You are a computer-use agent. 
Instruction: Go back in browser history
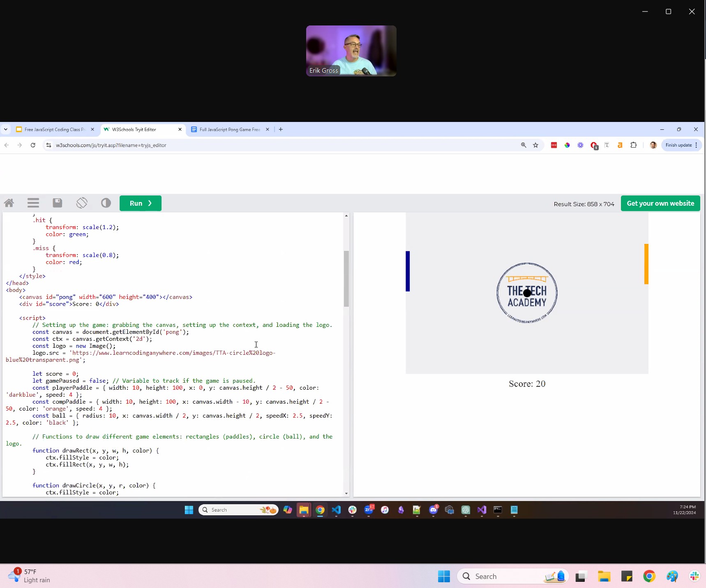click(x=7, y=145)
